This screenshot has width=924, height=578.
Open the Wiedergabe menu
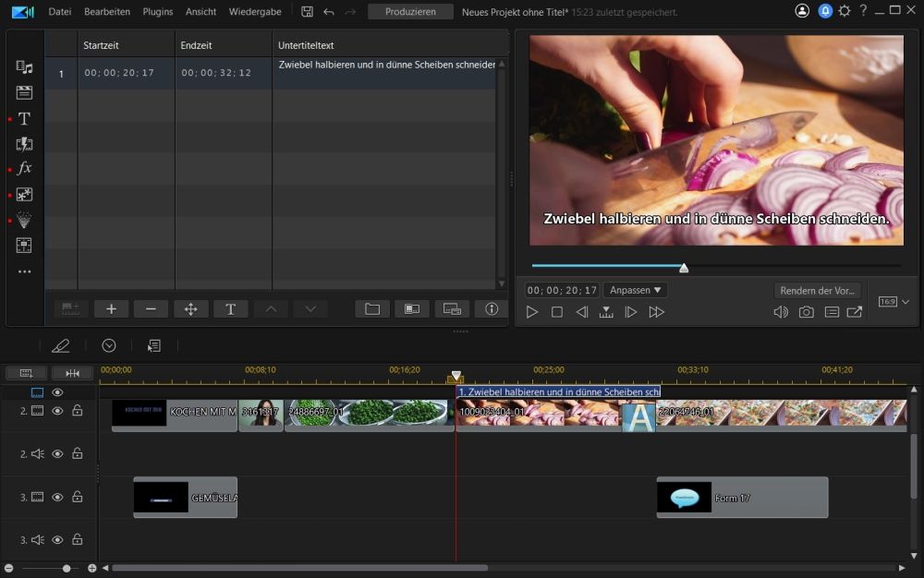255,12
